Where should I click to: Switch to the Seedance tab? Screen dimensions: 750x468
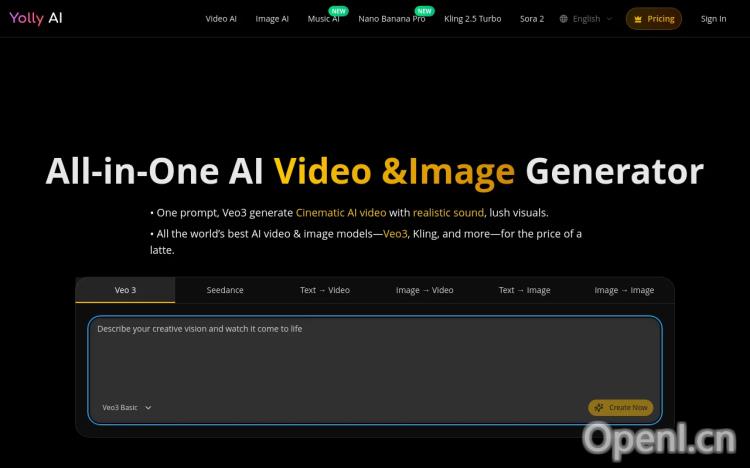coord(225,290)
